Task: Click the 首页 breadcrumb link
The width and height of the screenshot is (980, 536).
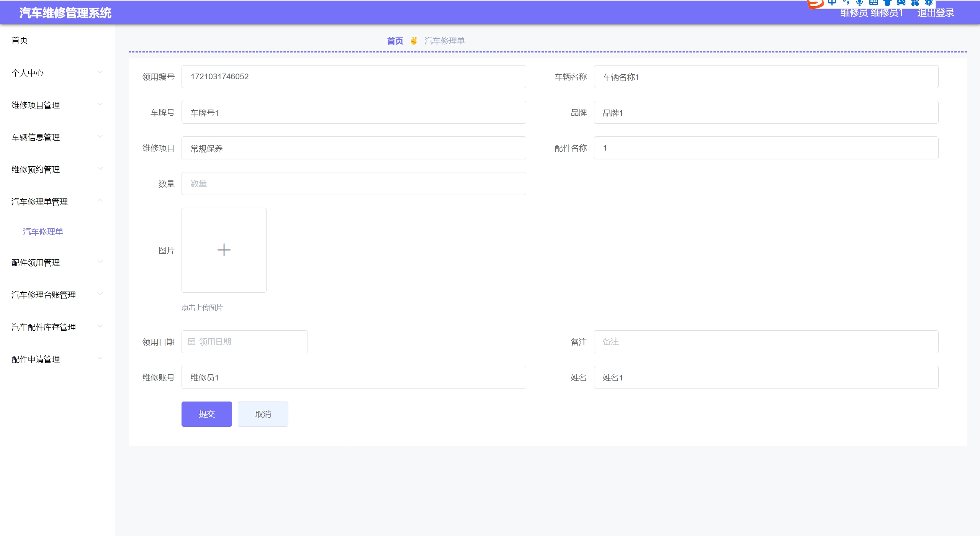Action: 395,41
